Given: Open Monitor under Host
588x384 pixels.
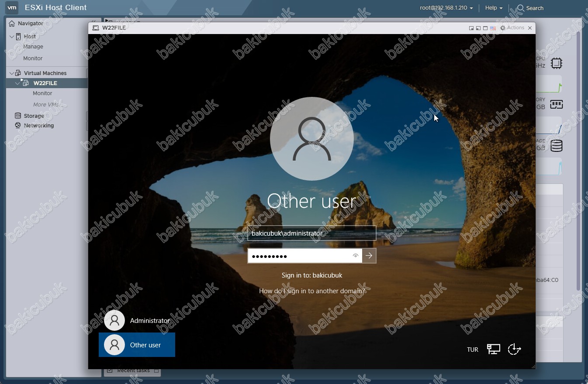Looking at the screenshot, I should (33, 58).
